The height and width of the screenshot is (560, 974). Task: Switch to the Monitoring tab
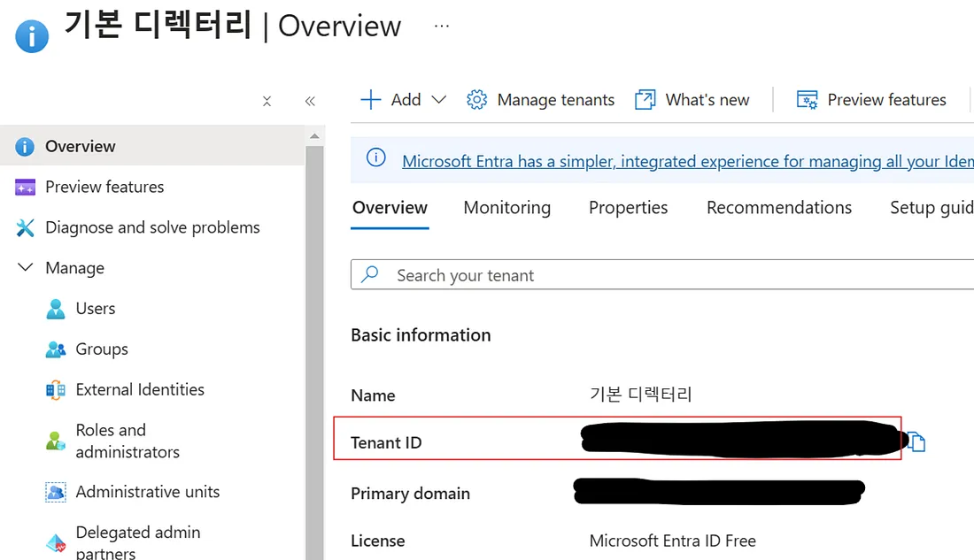tap(506, 208)
